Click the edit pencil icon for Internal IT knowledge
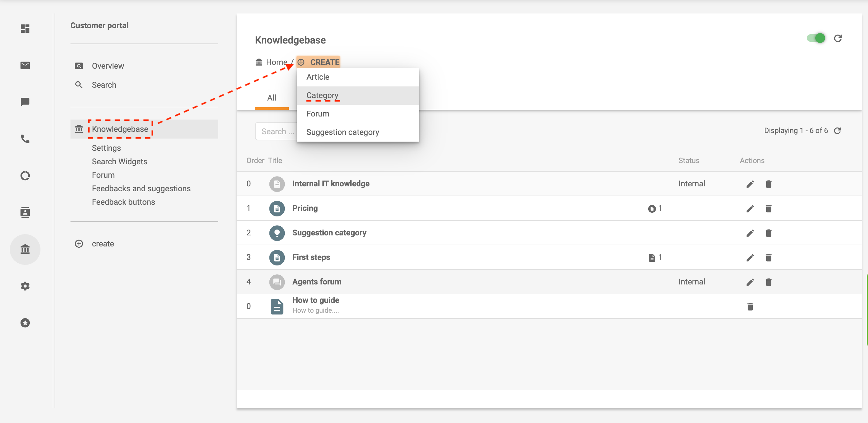 click(x=749, y=184)
